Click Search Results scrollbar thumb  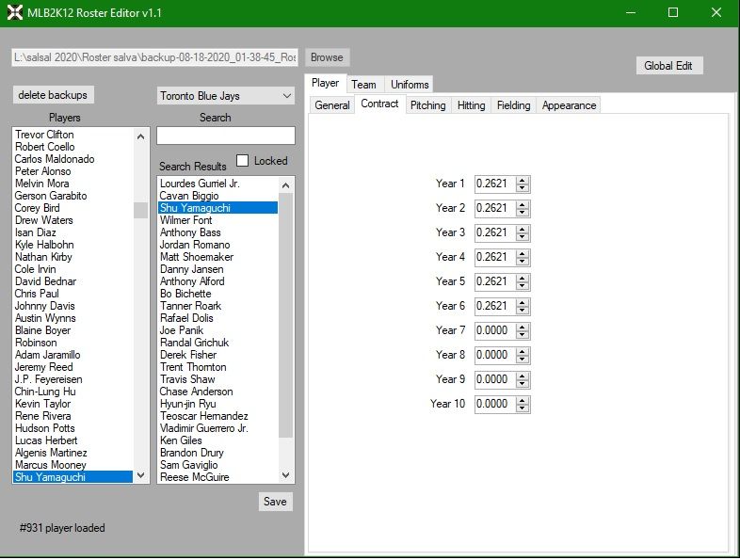[x=285, y=315]
